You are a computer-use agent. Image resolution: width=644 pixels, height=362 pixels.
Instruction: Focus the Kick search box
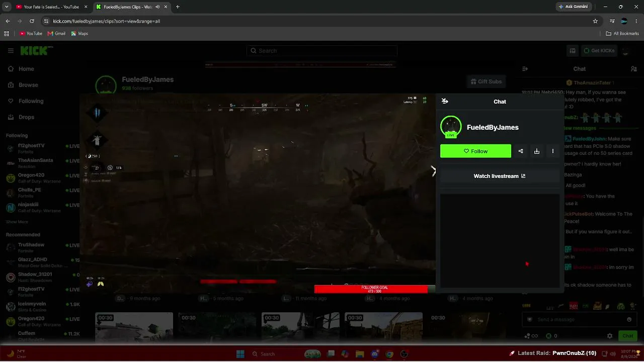pyautogui.click(x=322, y=51)
